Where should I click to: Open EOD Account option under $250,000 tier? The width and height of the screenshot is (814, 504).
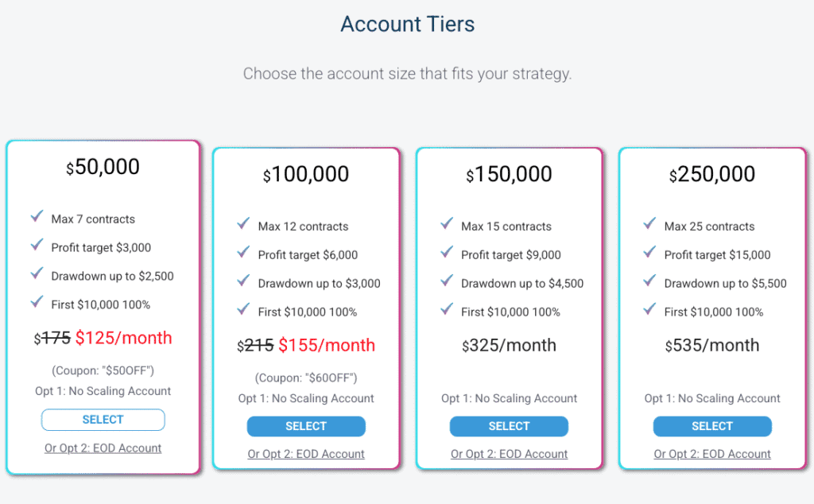(x=712, y=455)
